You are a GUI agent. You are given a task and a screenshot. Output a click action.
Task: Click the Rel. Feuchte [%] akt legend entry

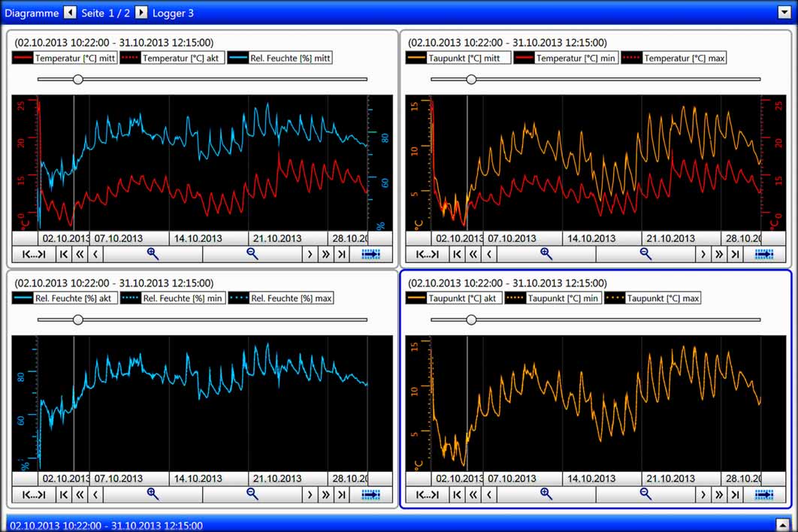coord(65,298)
